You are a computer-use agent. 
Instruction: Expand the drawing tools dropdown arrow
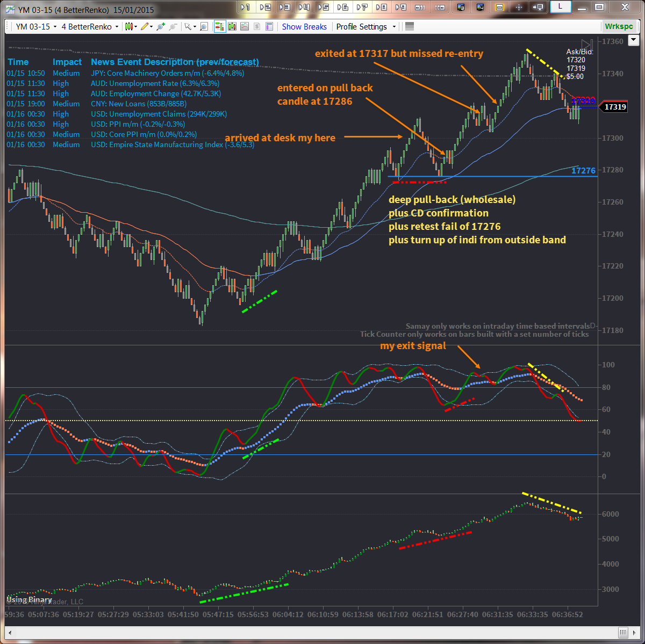[x=152, y=26]
